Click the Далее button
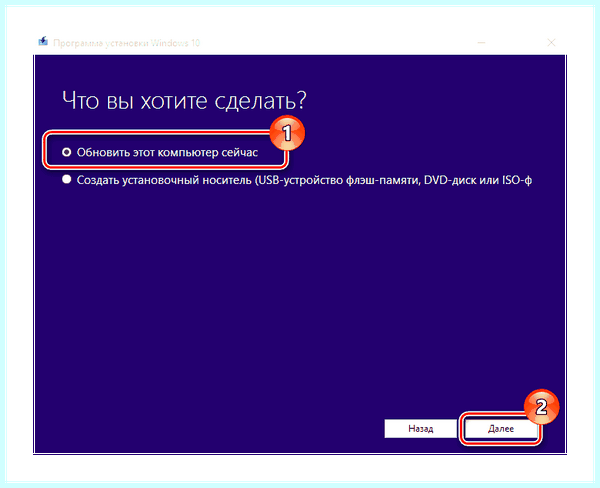The image size is (600, 488). coord(501,429)
